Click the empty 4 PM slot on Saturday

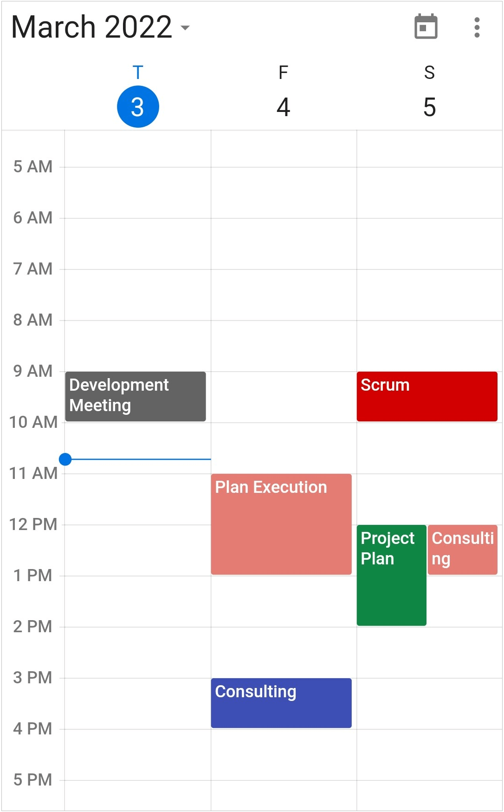[x=429, y=754]
